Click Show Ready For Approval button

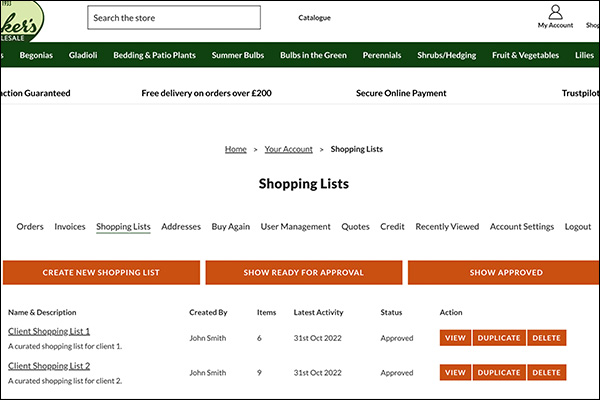[303, 272]
